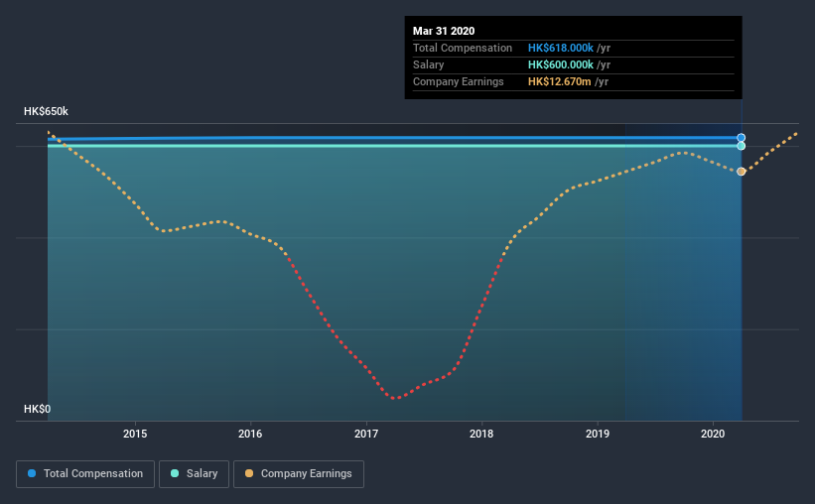Click the teal dot in the Salary legend

coord(175,473)
